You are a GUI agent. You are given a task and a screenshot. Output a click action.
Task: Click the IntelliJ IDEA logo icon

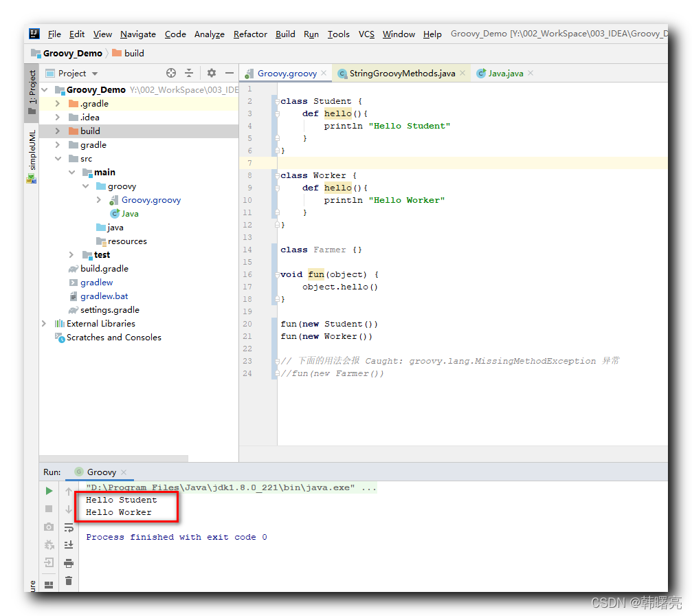tap(34, 34)
